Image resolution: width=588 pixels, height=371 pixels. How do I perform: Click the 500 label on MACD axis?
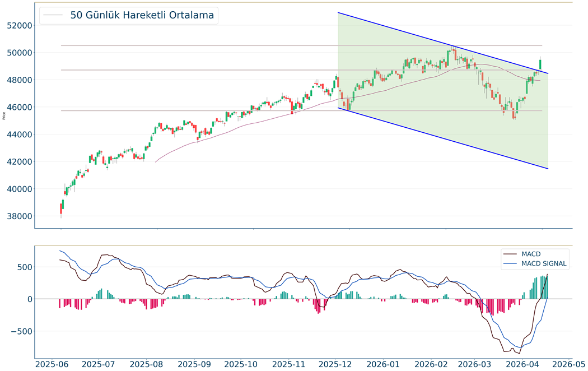click(21, 267)
